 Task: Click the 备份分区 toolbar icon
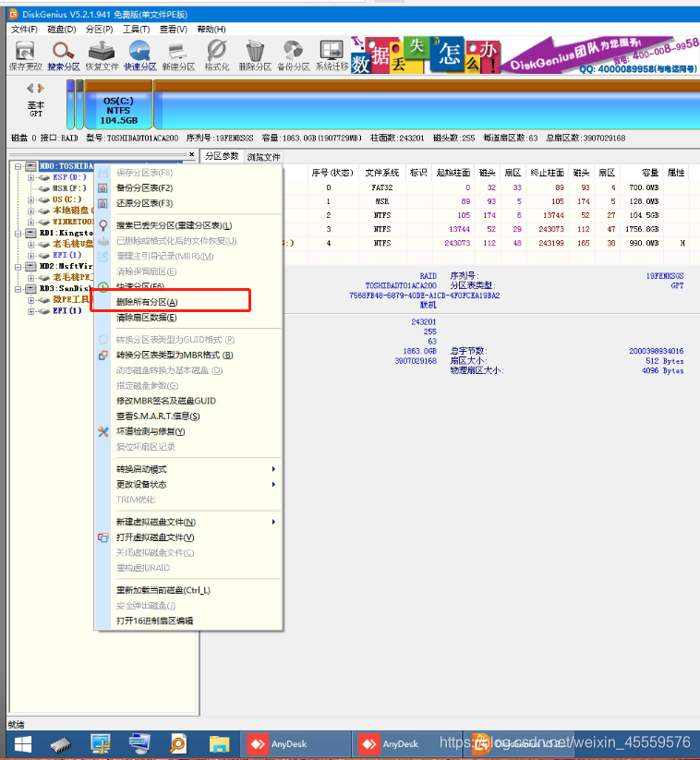click(x=294, y=55)
